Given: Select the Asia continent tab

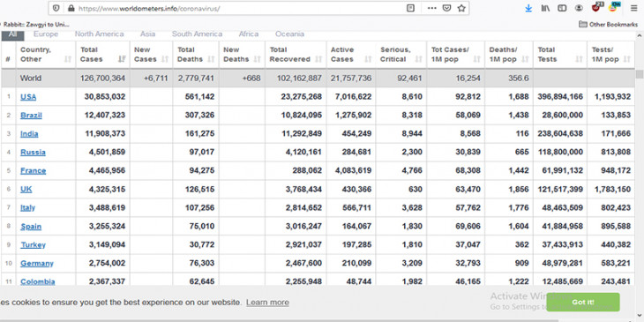Looking at the screenshot, I should click(x=147, y=34).
